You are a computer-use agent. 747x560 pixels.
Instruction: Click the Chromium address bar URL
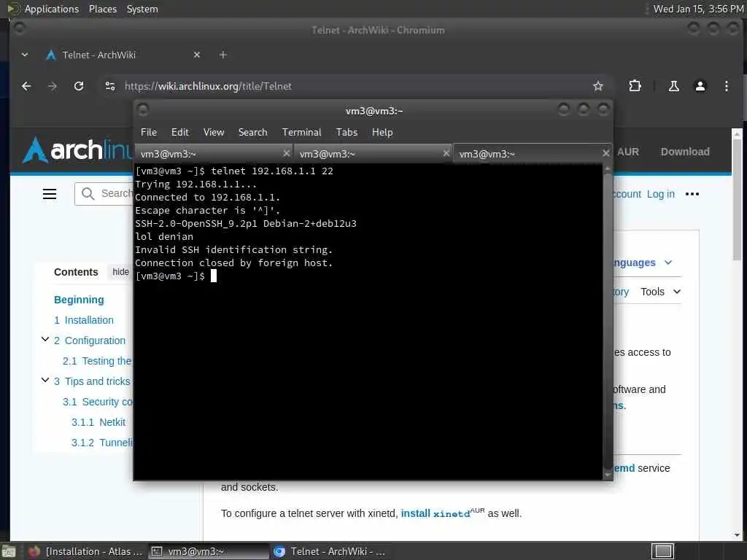pos(208,86)
